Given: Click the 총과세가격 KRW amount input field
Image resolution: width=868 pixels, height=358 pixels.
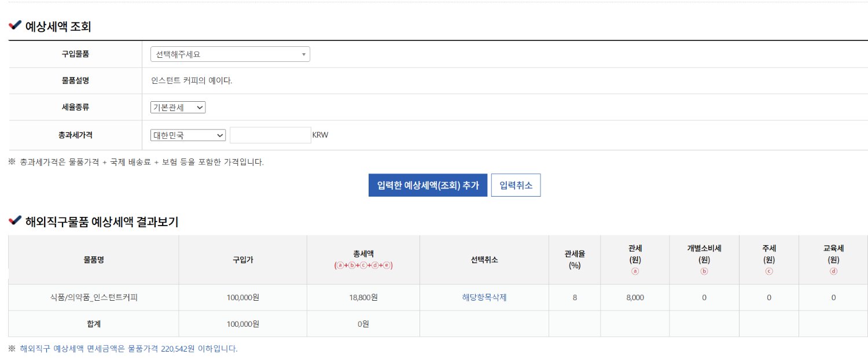Looking at the screenshot, I should tap(270, 135).
